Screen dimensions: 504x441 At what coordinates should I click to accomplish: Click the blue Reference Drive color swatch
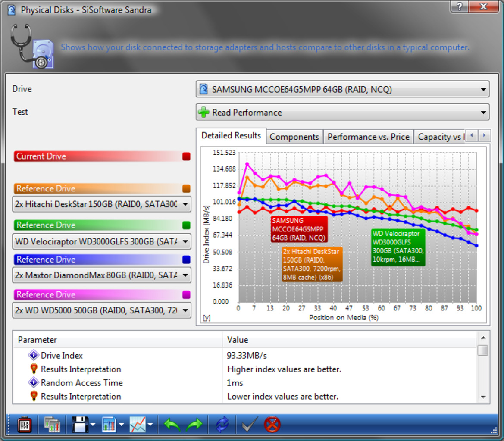[x=186, y=260]
